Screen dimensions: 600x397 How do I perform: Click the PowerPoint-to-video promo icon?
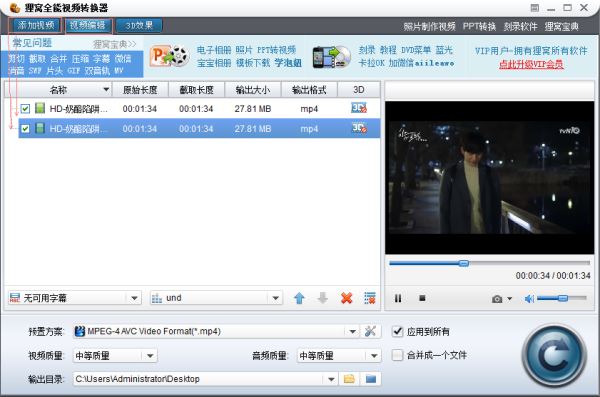pyautogui.click(x=169, y=56)
